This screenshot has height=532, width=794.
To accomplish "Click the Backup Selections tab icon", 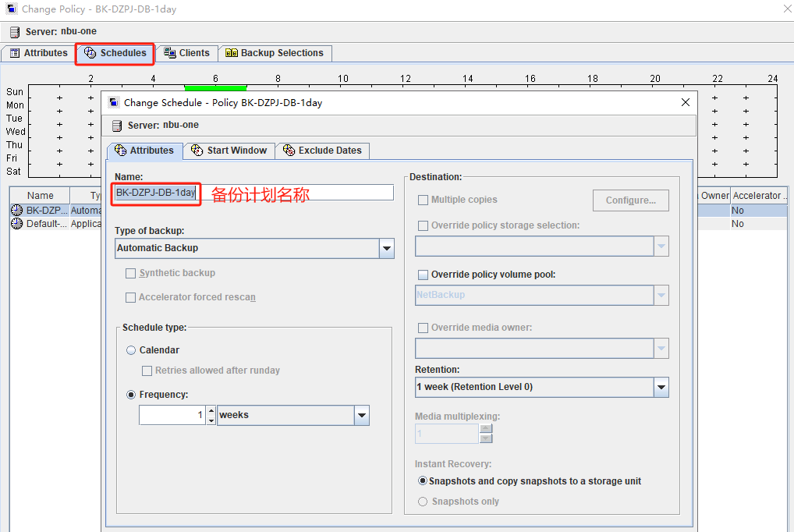I will click(232, 53).
